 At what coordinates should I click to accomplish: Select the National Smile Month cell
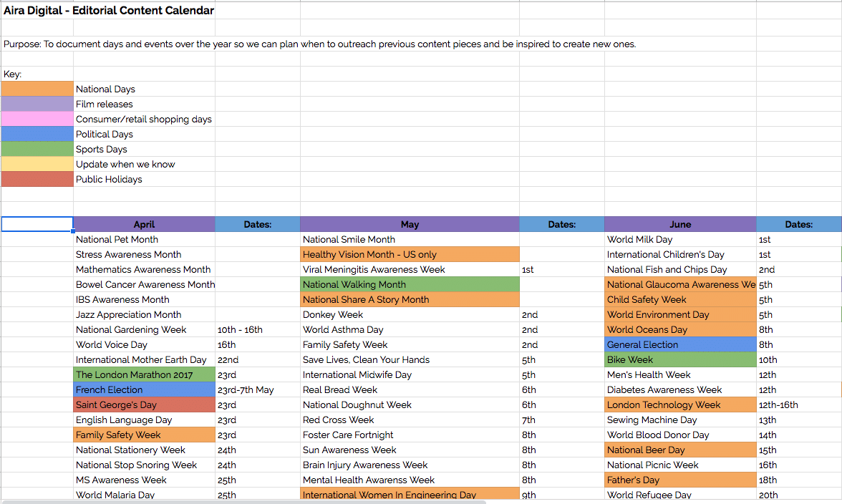click(x=410, y=239)
